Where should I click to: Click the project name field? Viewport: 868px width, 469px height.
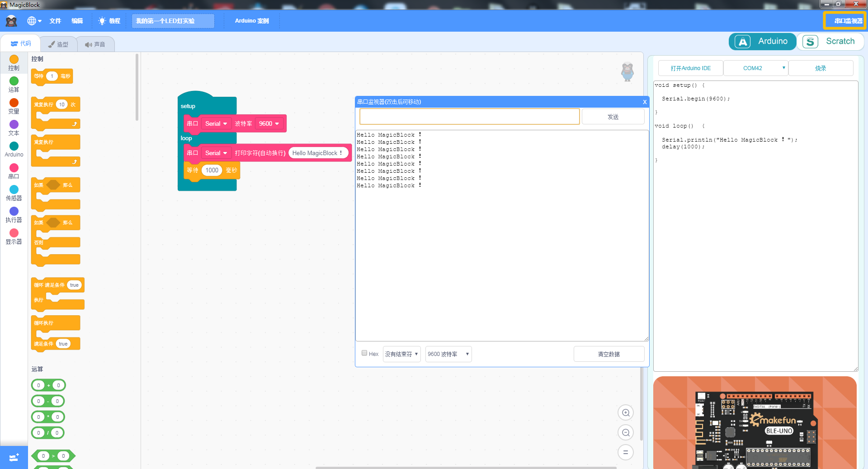click(173, 21)
